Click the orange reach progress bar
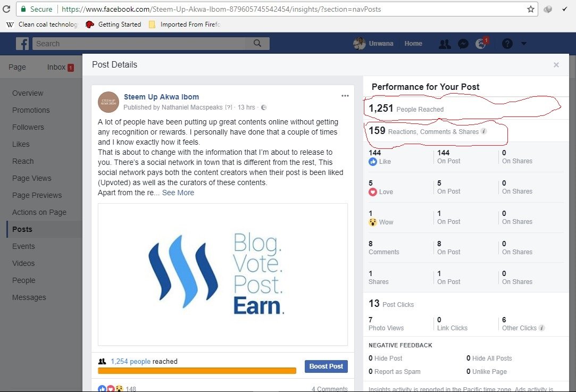The height and width of the screenshot is (392, 576). tap(197, 371)
